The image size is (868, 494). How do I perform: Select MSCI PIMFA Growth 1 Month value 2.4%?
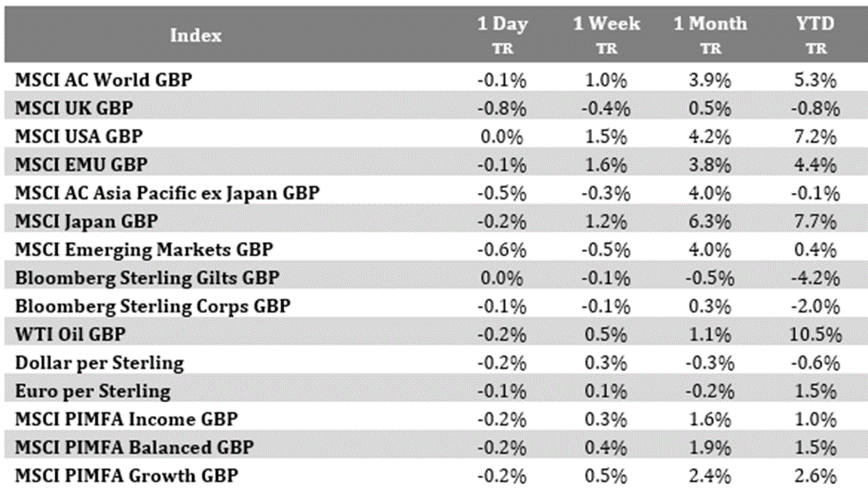[x=710, y=475]
